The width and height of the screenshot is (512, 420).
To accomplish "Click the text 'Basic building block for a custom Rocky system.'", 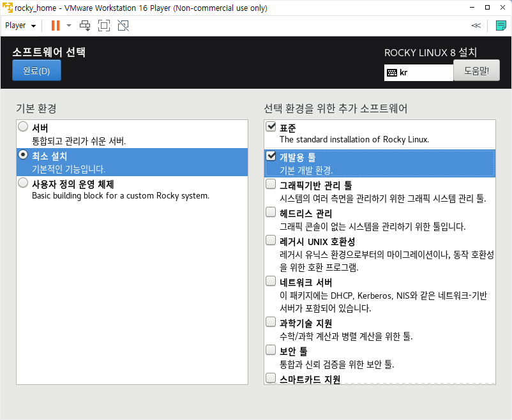I will click(x=121, y=195).
